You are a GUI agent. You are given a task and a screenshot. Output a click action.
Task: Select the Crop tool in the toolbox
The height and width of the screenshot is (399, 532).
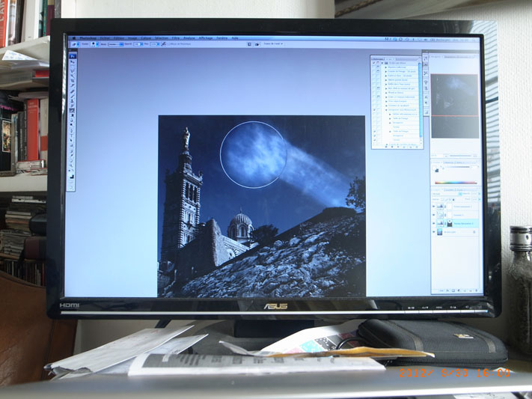coord(73,81)
